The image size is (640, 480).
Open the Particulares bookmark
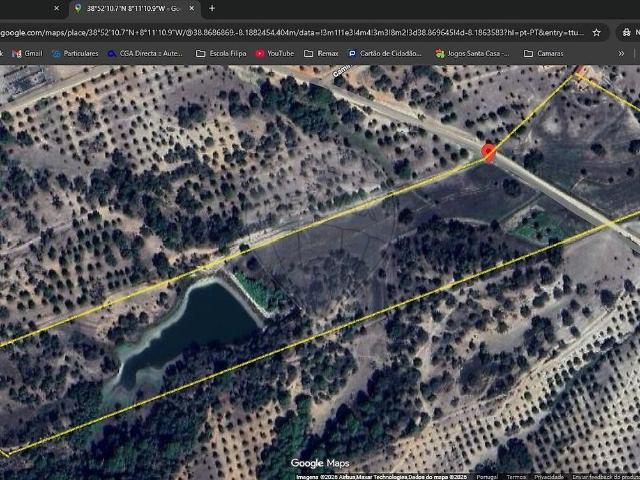pos(75,53)
